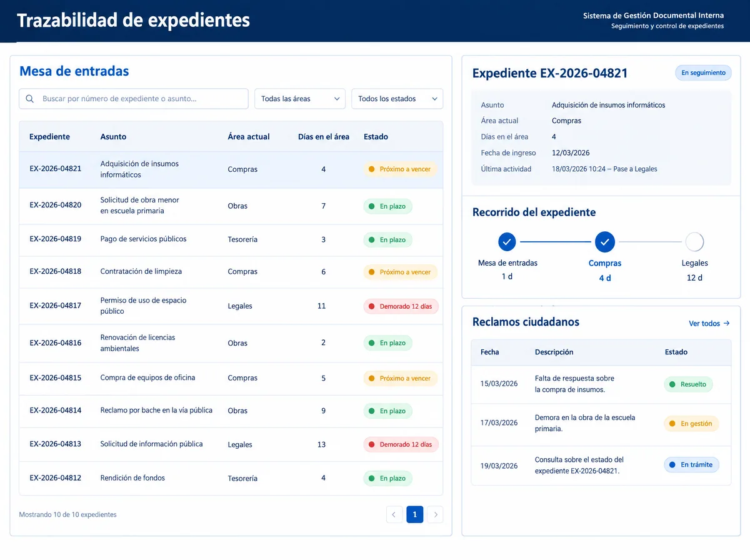Click Solicitud de información pública subject
This screenshot has height=560, width=750.
pos(151,444)
